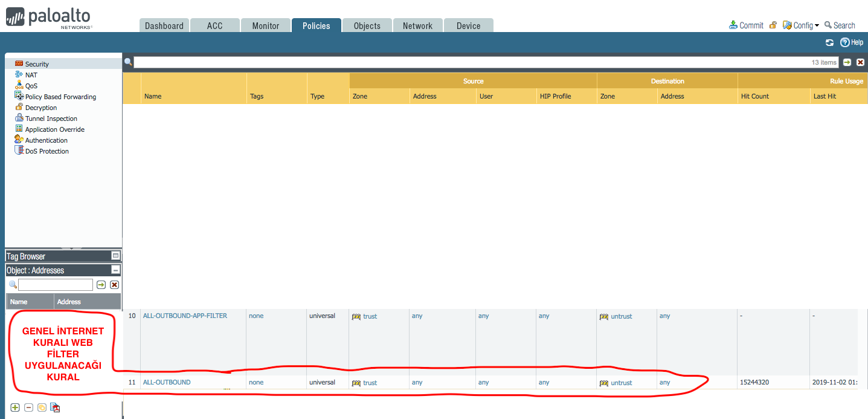Expand the Tag Browser panel
This screenshot has height=419, width=868.
115,256
